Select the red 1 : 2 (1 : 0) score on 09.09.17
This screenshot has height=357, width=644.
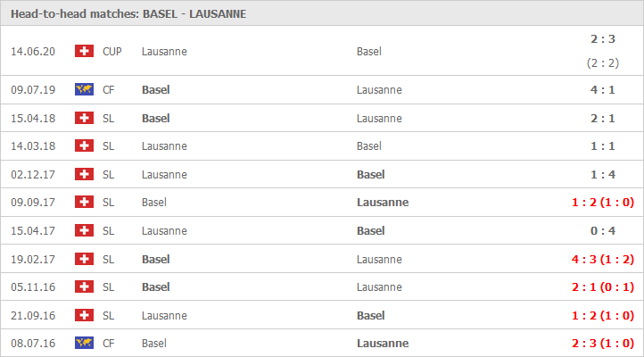(x=602, y=202)
